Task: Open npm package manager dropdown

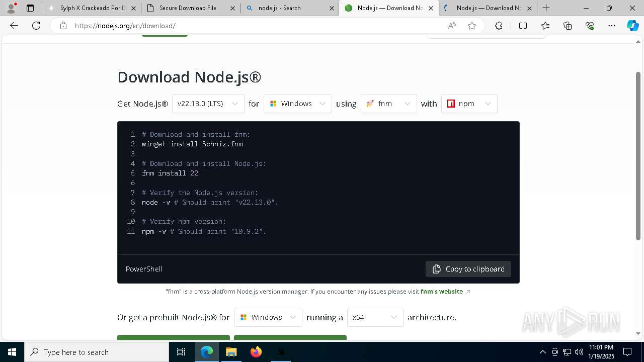Action: (469, 104)
